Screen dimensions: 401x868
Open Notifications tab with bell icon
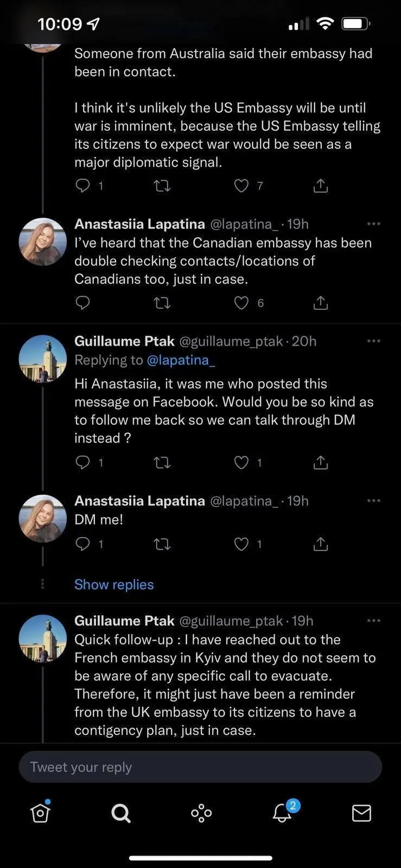tap(282, 812)
